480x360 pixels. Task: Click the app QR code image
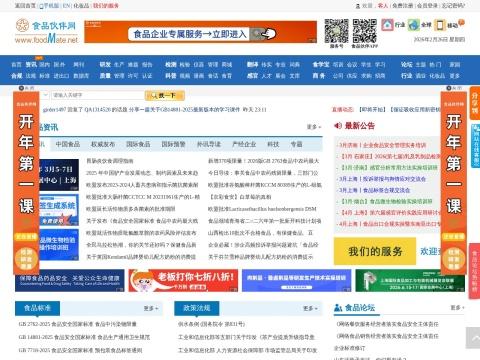365,31
